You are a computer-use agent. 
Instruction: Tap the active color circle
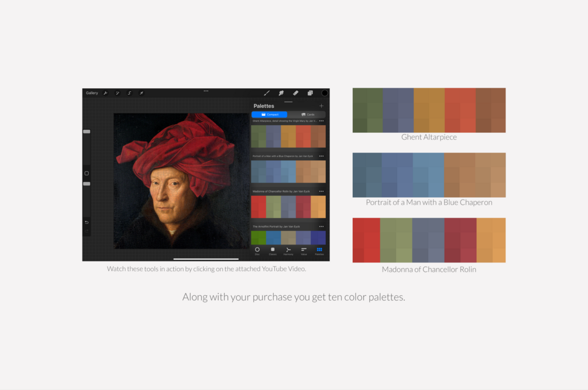pyautogui.click(x=325, y=93)
